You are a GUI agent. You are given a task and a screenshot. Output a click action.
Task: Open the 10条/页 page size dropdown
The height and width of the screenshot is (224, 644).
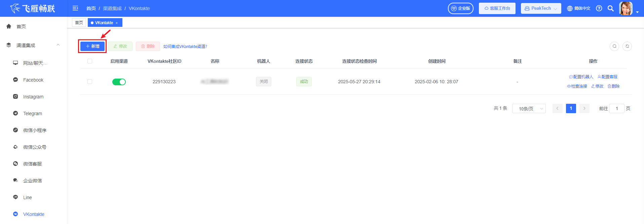[529, 108]
